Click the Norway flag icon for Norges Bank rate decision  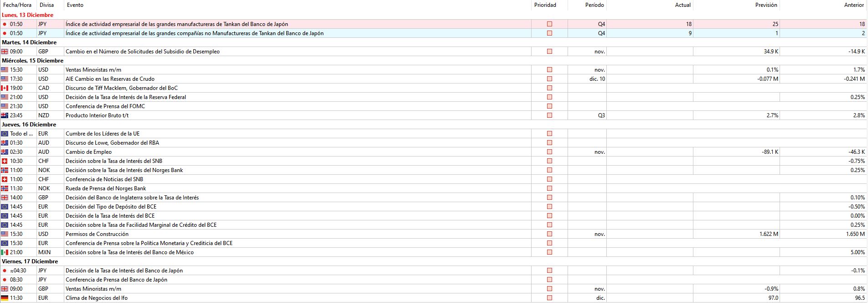(x=5, y=170)
